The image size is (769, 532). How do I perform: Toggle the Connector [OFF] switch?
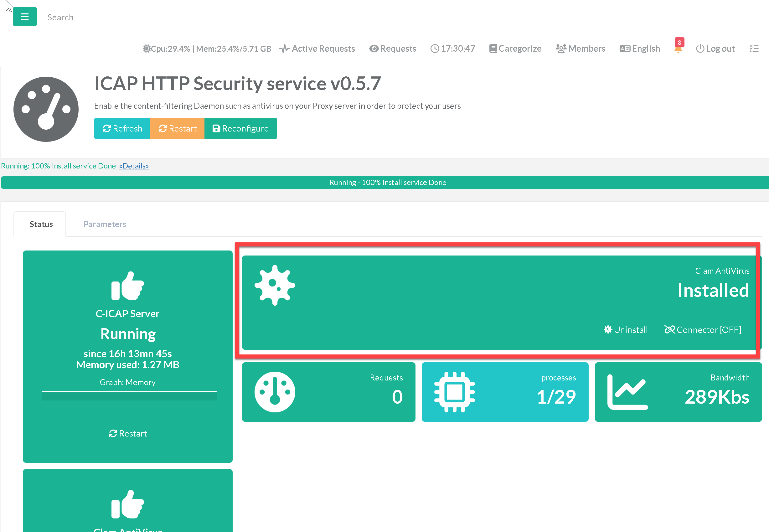coord(703,330)
